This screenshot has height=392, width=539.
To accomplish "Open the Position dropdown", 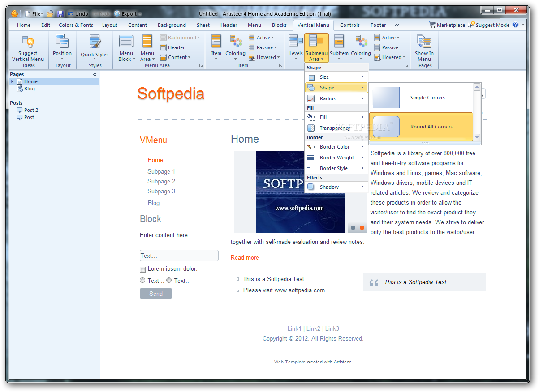I will click(62, 47).
